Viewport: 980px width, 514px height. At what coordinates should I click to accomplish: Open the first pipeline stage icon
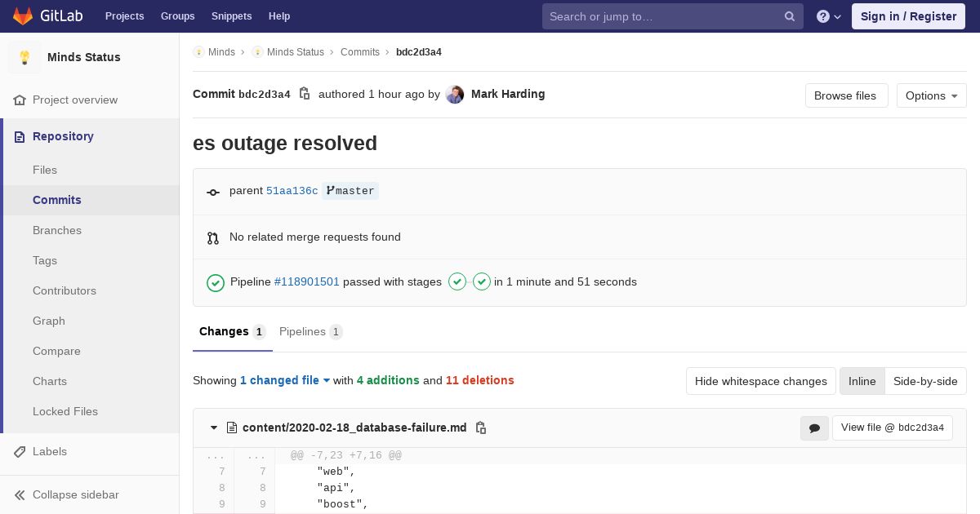click(457, 281)
